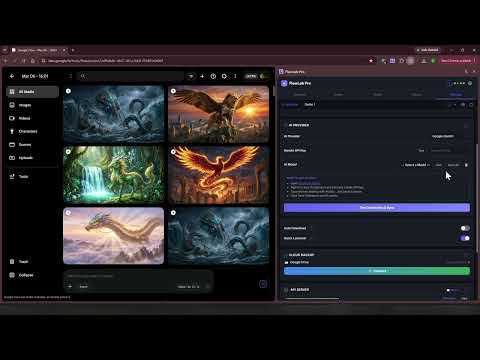Screen dimensions: 480x360
Task: Collapse the left sidebar
Action: coord(32,275)
